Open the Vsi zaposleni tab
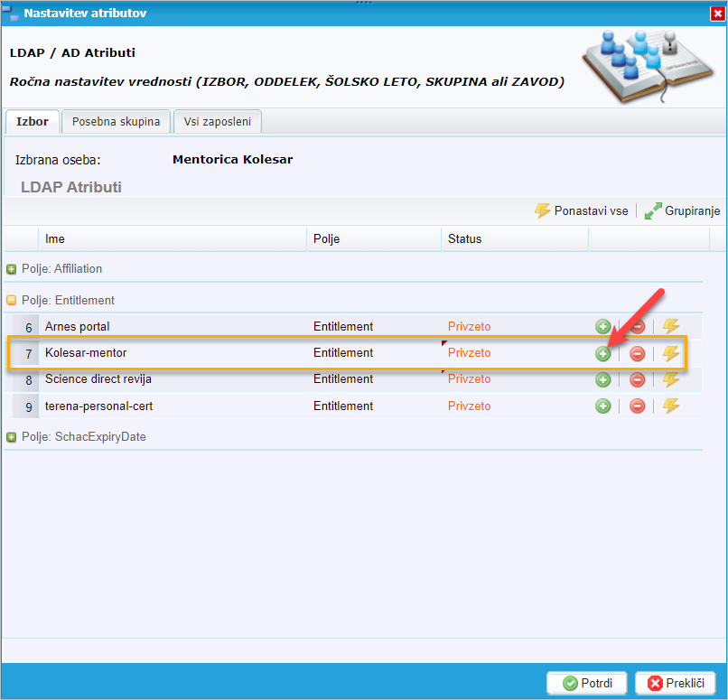The image size is (728, 700). point(218,122)
